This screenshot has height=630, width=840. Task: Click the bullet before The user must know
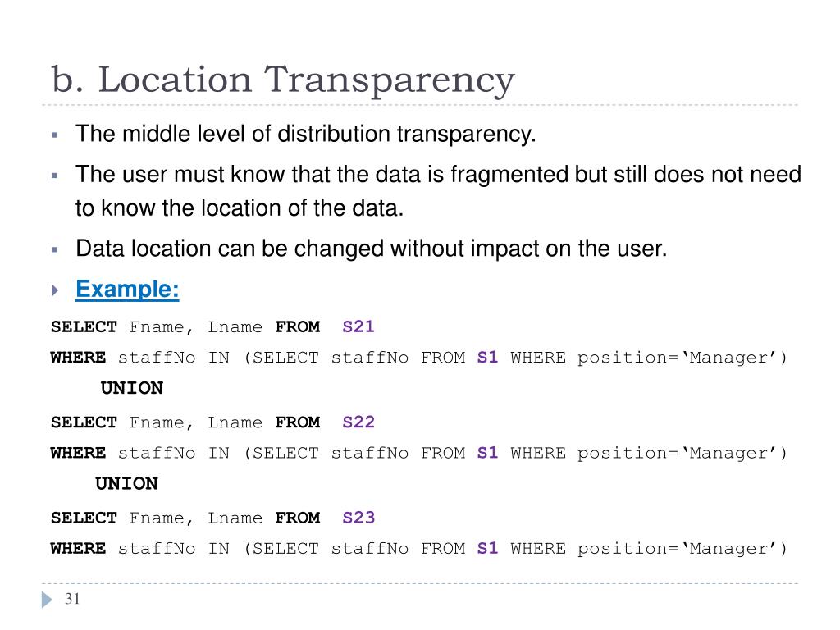[55, 176]
